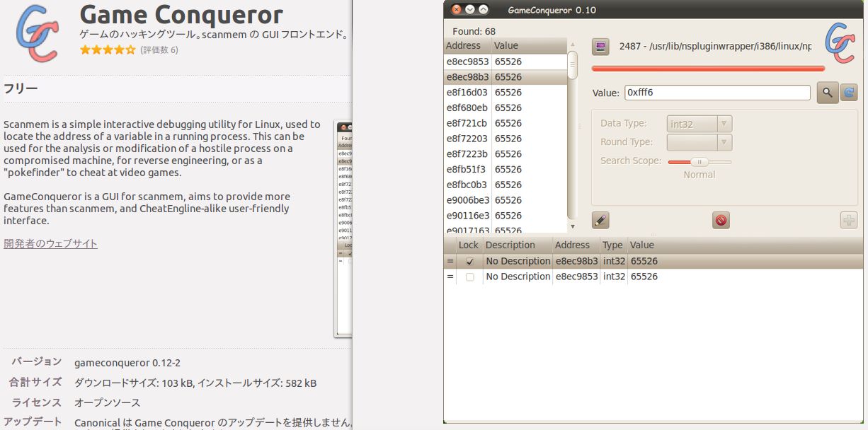The height and width of the screenshot is (430, 868).
Task: Select address e8f721cb in the found list
Action: coord(467,123)
